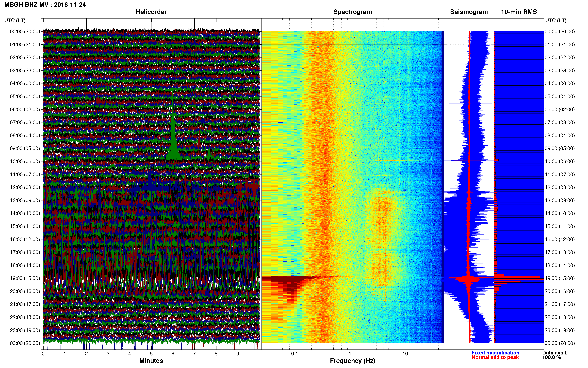588x368 pixels.
Task: Click the '2' tick on the Minutes axis
Action: click(86, 354)
